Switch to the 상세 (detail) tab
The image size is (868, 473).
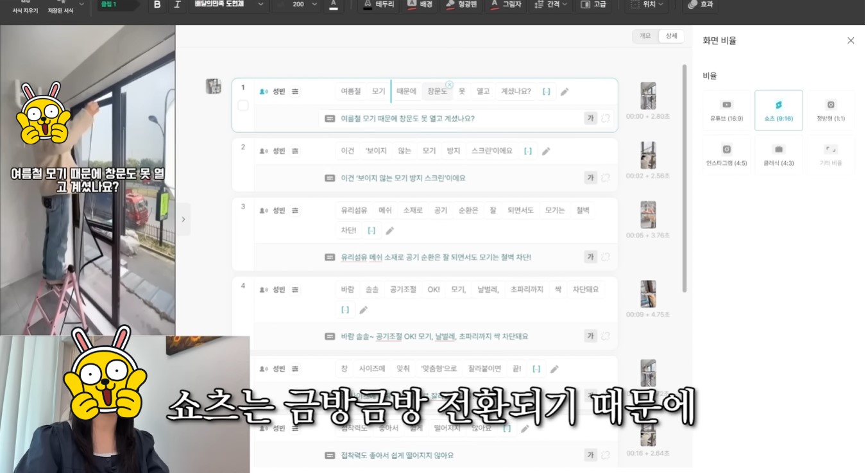point(670,36)
